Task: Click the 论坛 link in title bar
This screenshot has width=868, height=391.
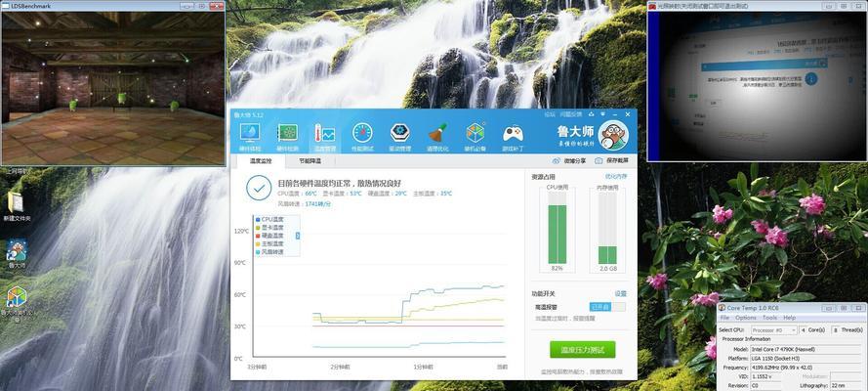Action: point(549,114)
